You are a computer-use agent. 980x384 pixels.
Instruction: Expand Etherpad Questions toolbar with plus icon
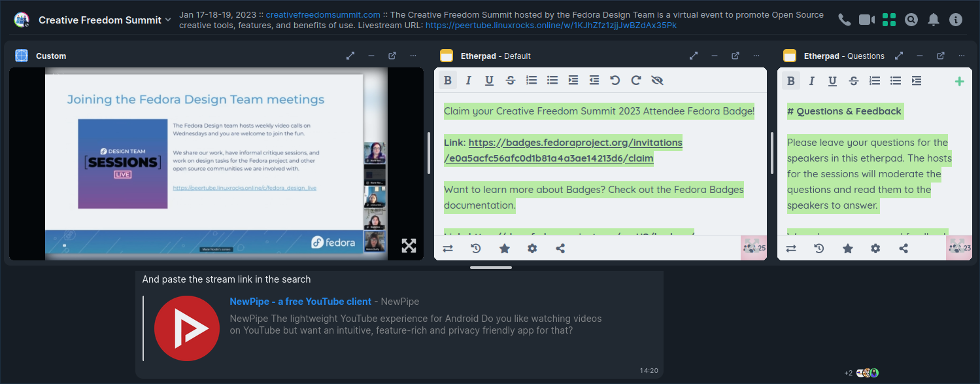(x=959, y=81)
